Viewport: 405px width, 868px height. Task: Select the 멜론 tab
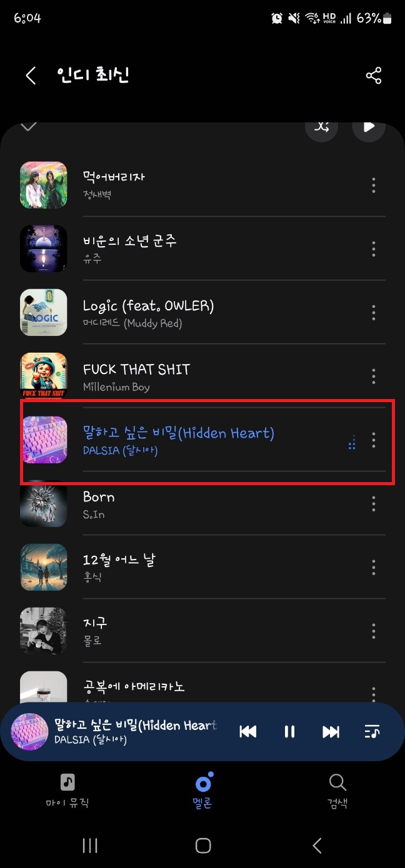[x=202, y=790]
